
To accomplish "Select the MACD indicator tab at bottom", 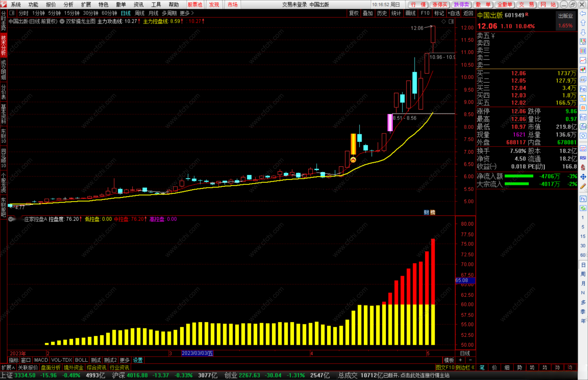I will [x=41, y=360].
